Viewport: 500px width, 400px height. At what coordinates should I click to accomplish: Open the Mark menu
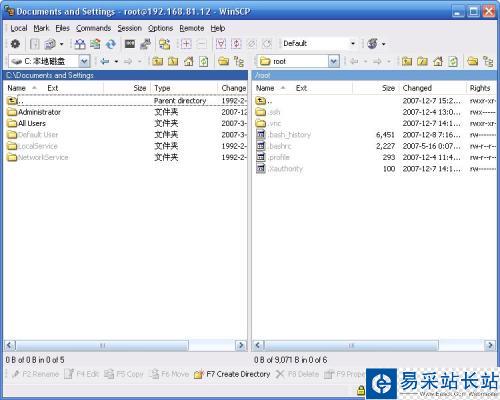41,28
